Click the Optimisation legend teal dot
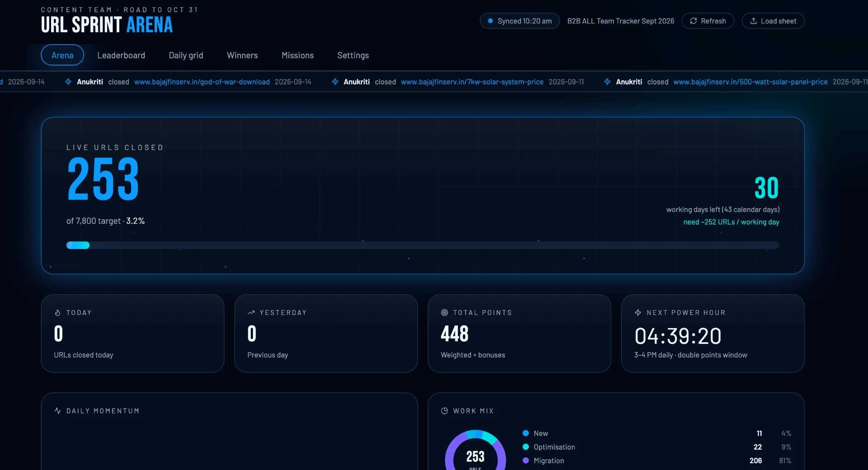This screenshot has height=470, width=868. click(526, 447)
